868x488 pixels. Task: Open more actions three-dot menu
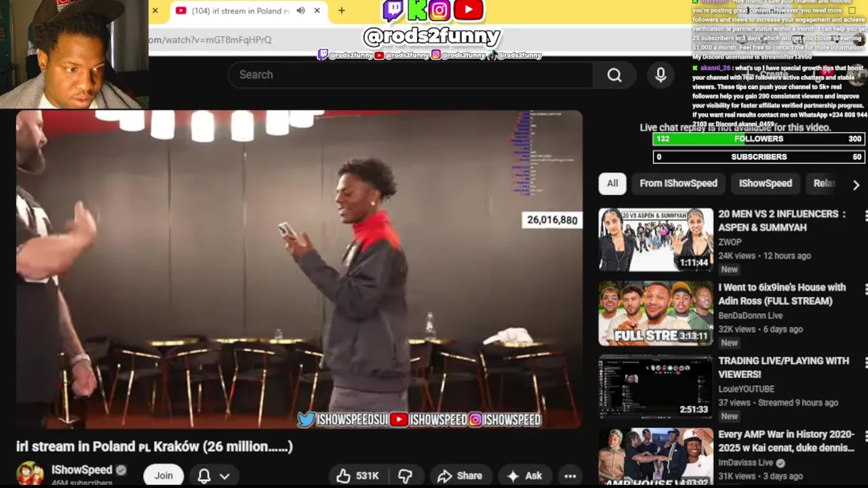tap(570, 476)
